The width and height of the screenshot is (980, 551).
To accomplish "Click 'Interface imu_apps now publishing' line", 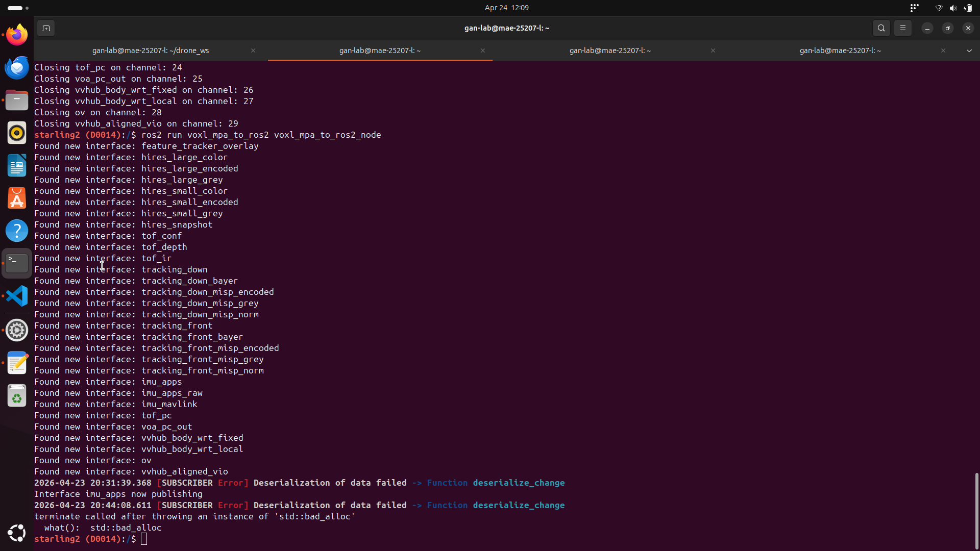I will coord(118,494).
